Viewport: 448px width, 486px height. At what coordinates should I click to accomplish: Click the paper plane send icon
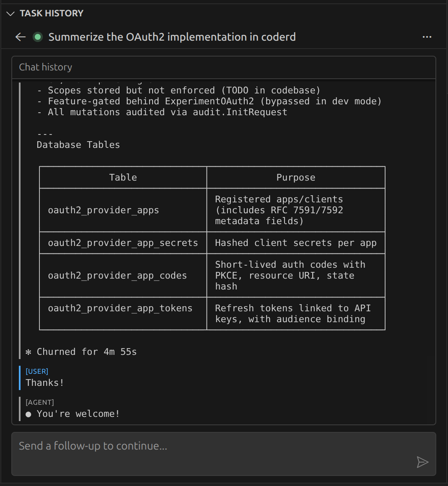[x=423, y=462]
